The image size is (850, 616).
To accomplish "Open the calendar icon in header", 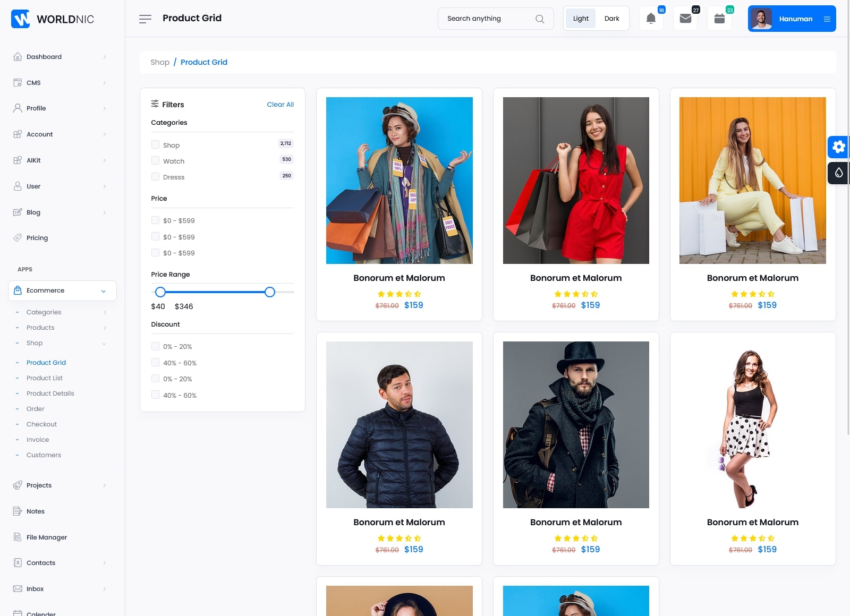I will [x=719, y=19].
